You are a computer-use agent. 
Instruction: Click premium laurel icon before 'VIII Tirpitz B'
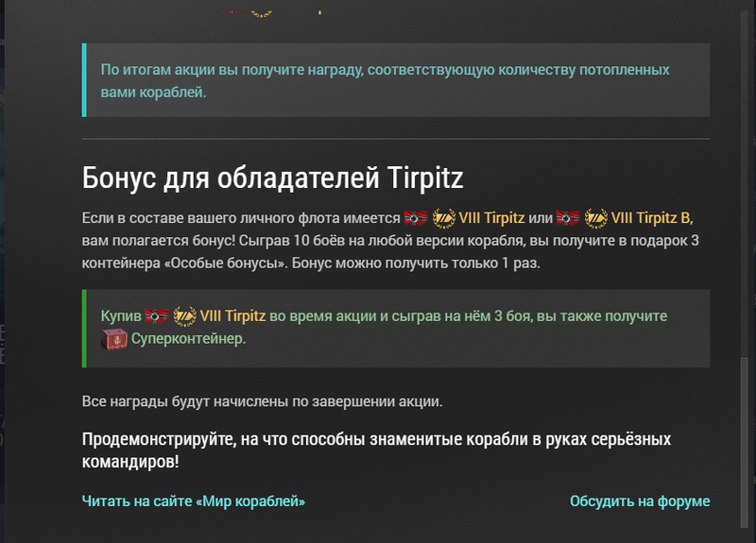596,218
